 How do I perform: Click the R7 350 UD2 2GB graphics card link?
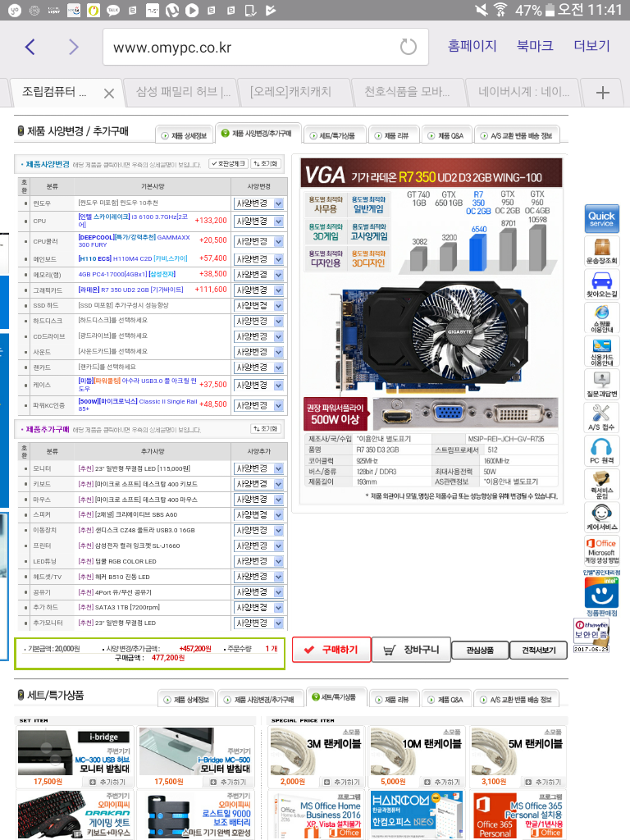tap(130, 290)
